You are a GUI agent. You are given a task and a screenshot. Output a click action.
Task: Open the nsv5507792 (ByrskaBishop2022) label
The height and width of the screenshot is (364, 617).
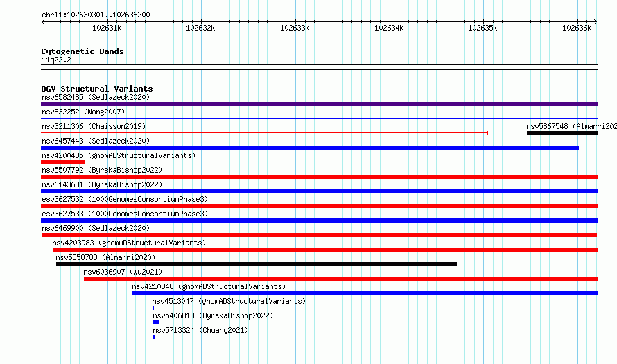click(x=102, y=170)
